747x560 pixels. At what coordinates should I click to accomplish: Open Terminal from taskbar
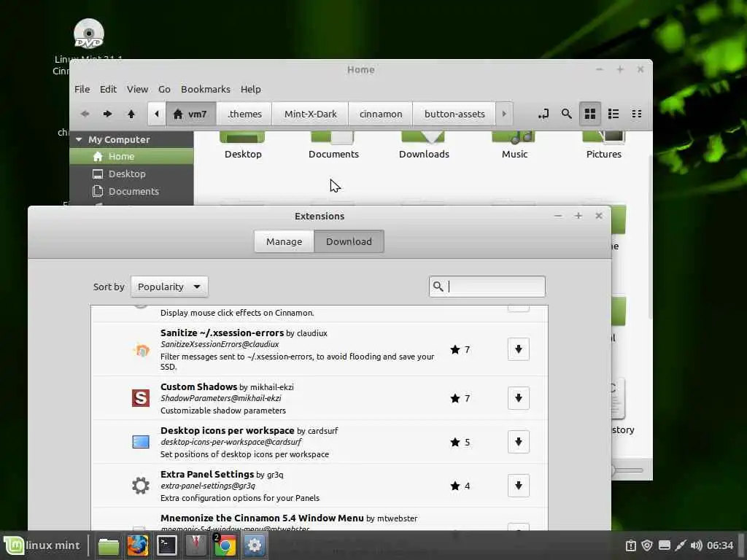tap(167, 545)
